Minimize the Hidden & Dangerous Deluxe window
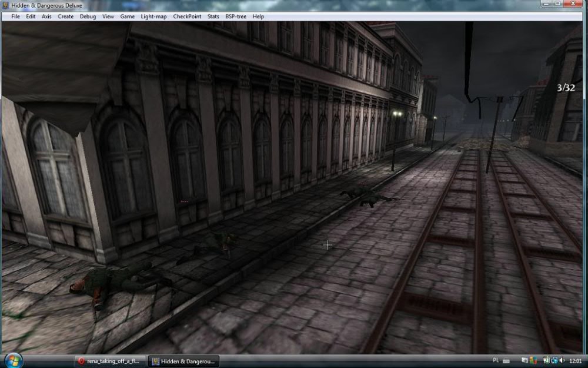The height and width of the screenshot is (368, 588). coord(546,4)
